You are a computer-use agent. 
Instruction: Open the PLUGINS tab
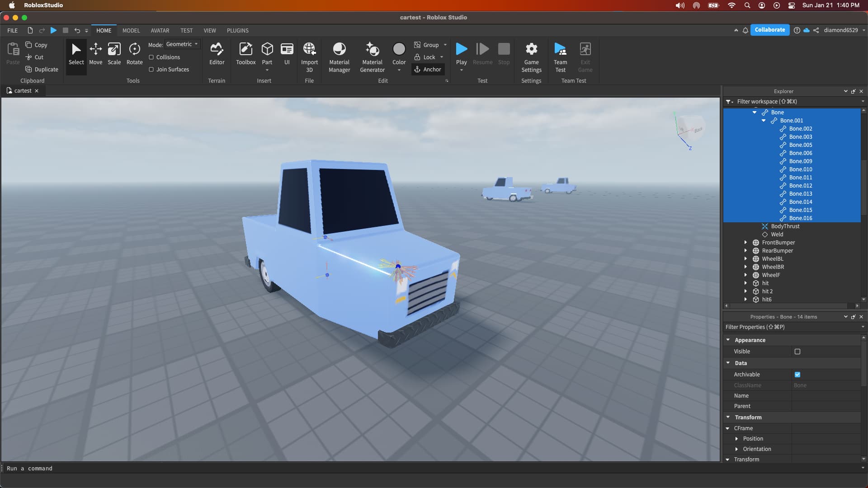click(238, 30)
